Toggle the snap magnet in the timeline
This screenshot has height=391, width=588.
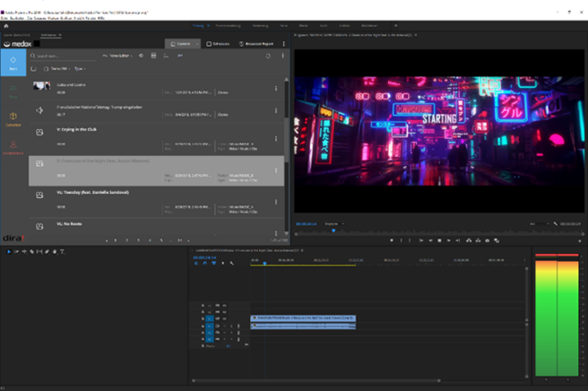205,263
